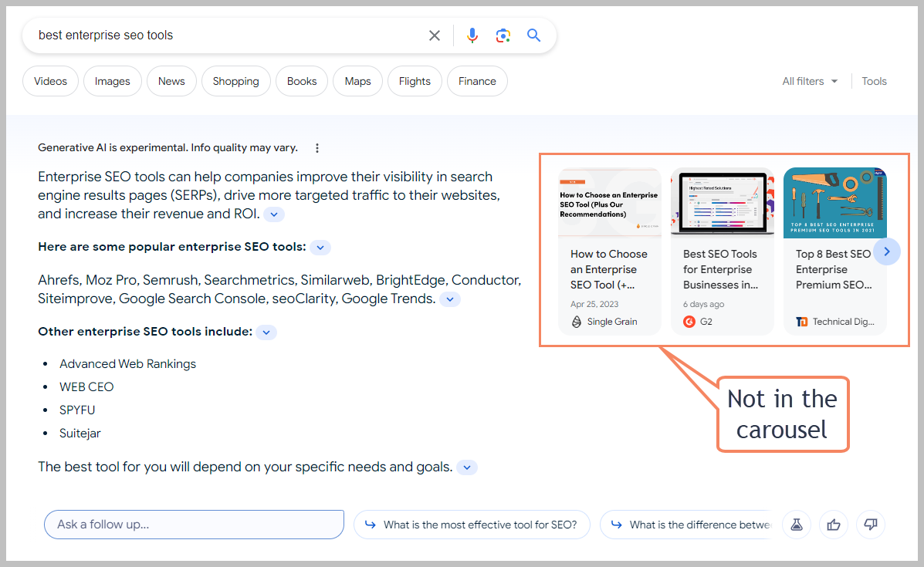This screenshot has height=567, width=924.
Task: Click the tools illustration thumbnail
Action: [x=835, y=203]
